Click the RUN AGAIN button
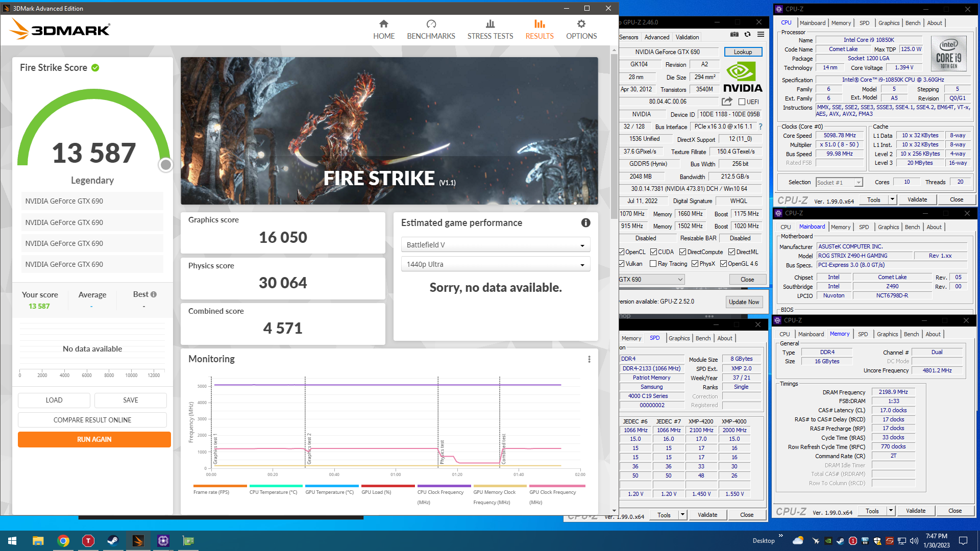This screenshot has height=551, width=980. pos(94,439)
